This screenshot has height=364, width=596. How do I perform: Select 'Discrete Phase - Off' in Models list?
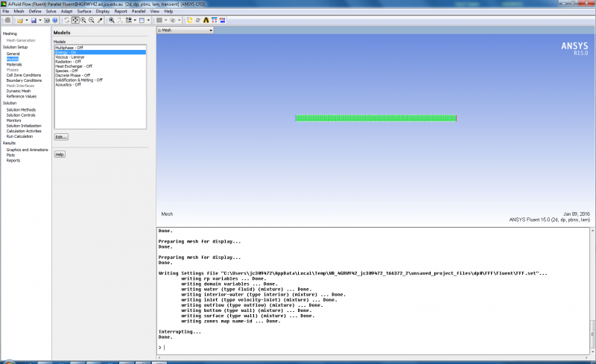pyautogui.click(x=101, y=75)
